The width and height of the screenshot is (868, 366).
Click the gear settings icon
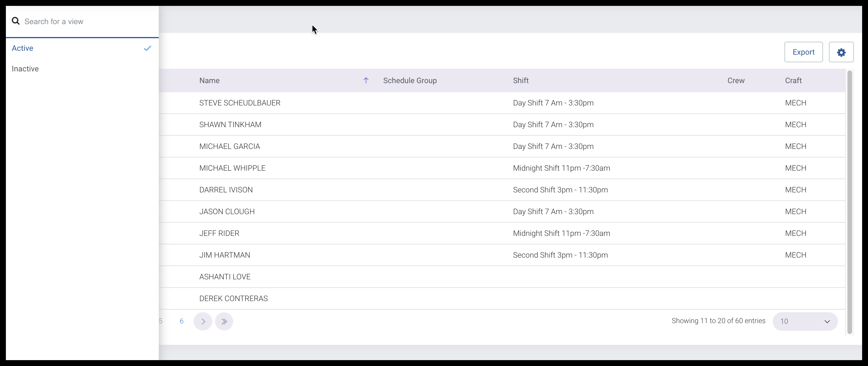click(x=841, y=52)
